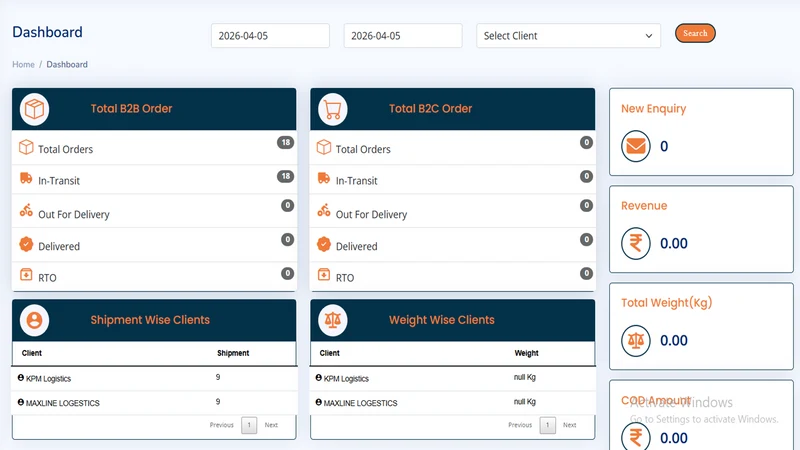Viewport: 800px width, 450px height.
Task: Select page 1 in Weight Wise Clients pagination
Action: (547, 425)
